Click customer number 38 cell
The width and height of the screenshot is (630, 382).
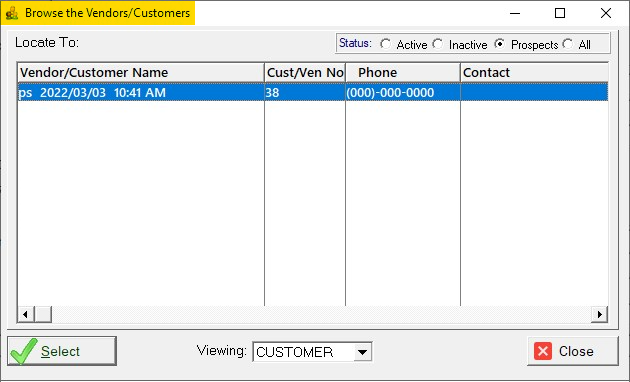click(305, 92)
